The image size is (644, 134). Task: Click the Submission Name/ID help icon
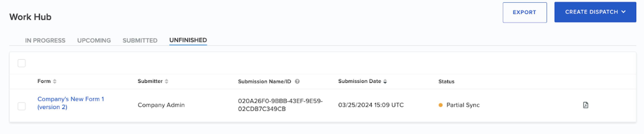(x=297, y=81)
